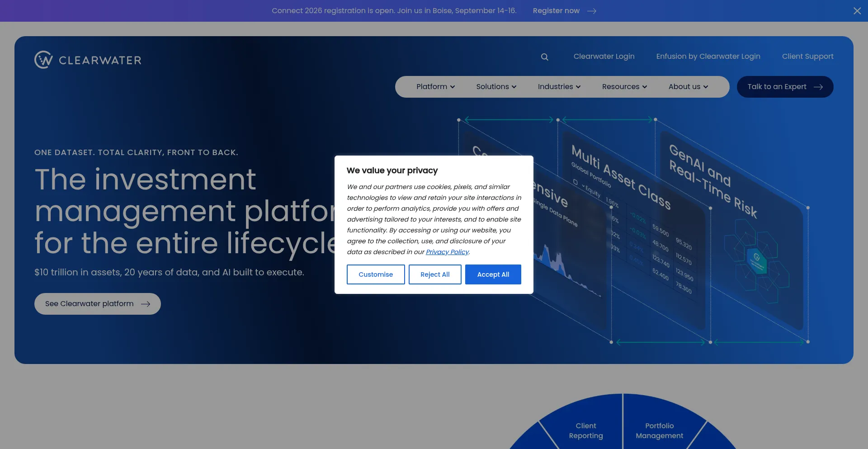The width and height of the screenshot is (868, 449).
Task: Click the 'We value your privacy' heading
Action: [392, 170]
